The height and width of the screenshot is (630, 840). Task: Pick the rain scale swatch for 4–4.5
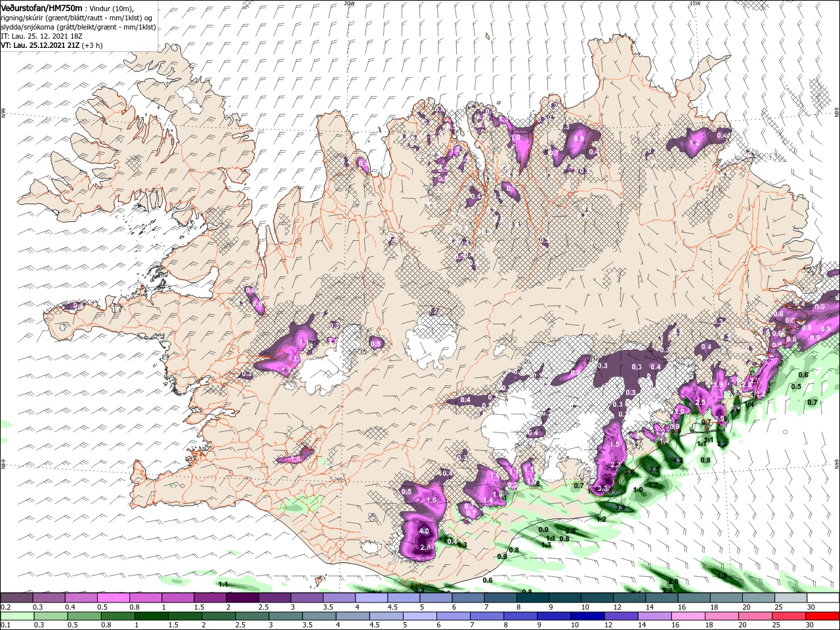(x=353, y=616)
